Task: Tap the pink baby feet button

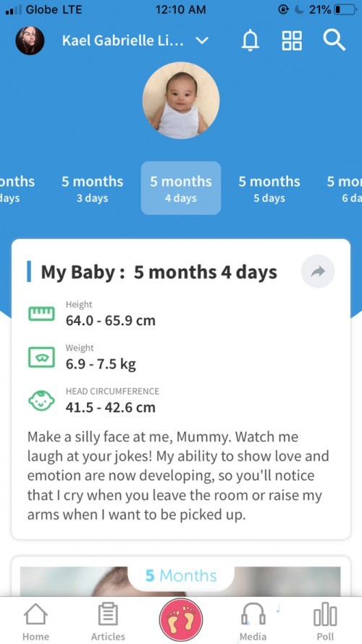Action: coord(181,620)
